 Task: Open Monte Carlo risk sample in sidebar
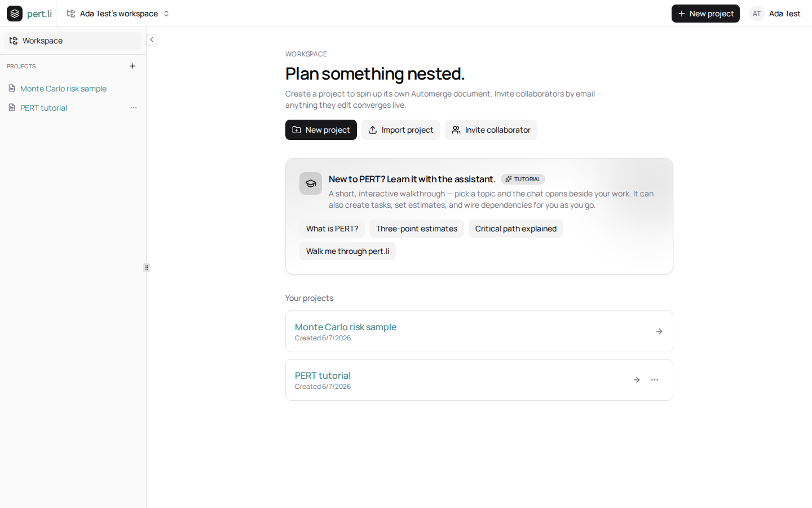pos(63,89)
